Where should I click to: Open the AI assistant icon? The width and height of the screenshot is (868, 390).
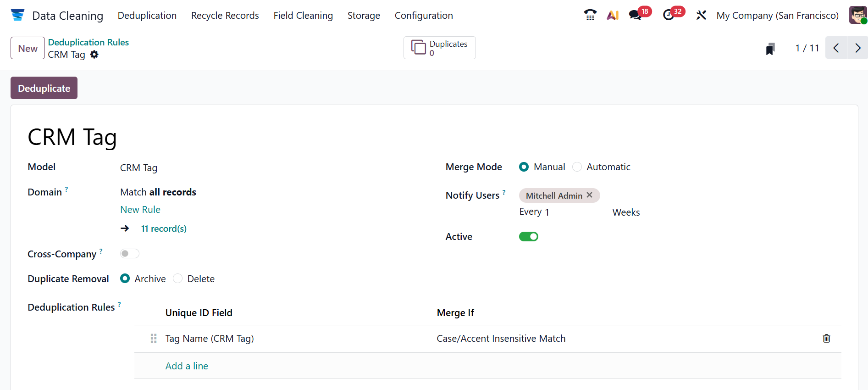[x=613, y=15]
